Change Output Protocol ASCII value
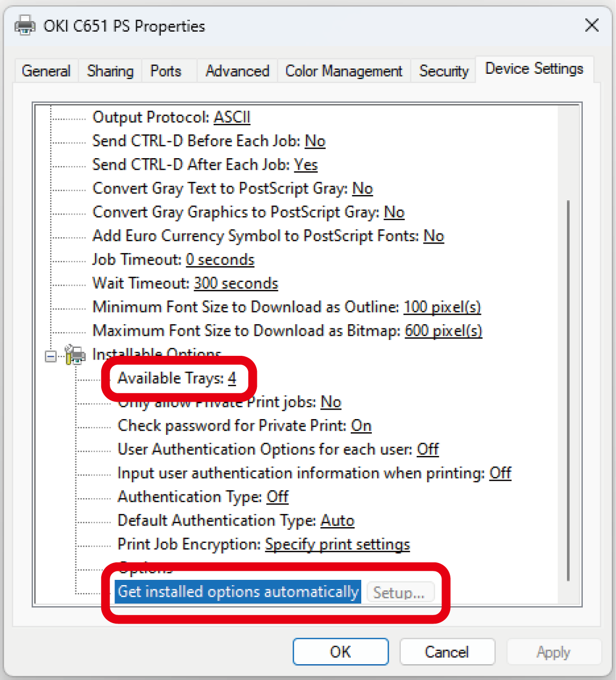 coord(232,117)
